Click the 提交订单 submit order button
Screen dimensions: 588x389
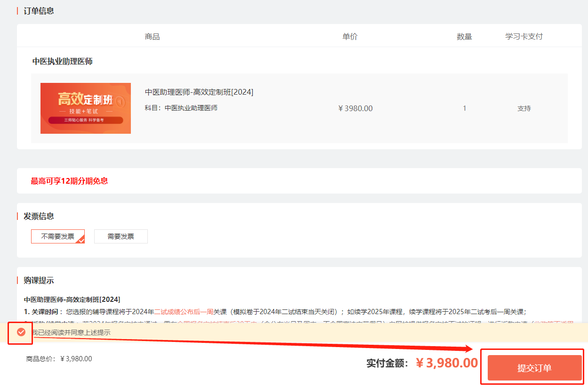[532, 367]
